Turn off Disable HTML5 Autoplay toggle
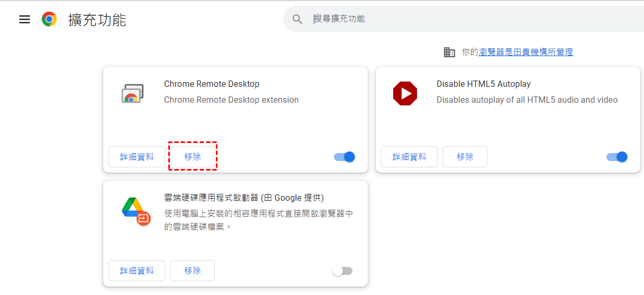This screenshot has width=644, height=295. click(x=617, y=157)
